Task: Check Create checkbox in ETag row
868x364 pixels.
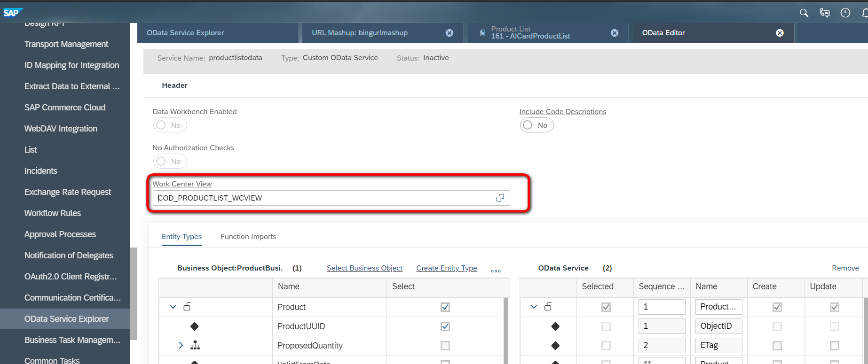Action: coord(777,346)
